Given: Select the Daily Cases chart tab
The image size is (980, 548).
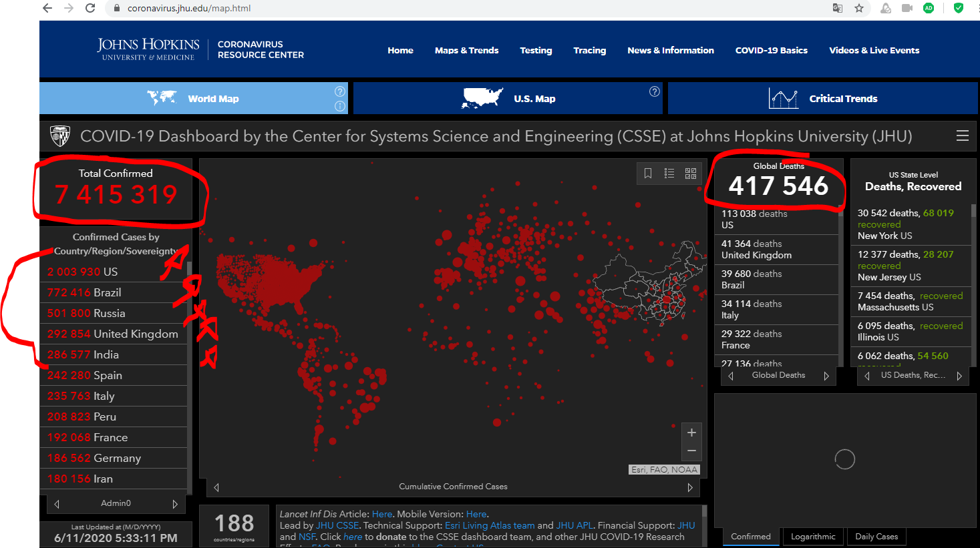Looking at the screenshot, I should click(876, 537).
